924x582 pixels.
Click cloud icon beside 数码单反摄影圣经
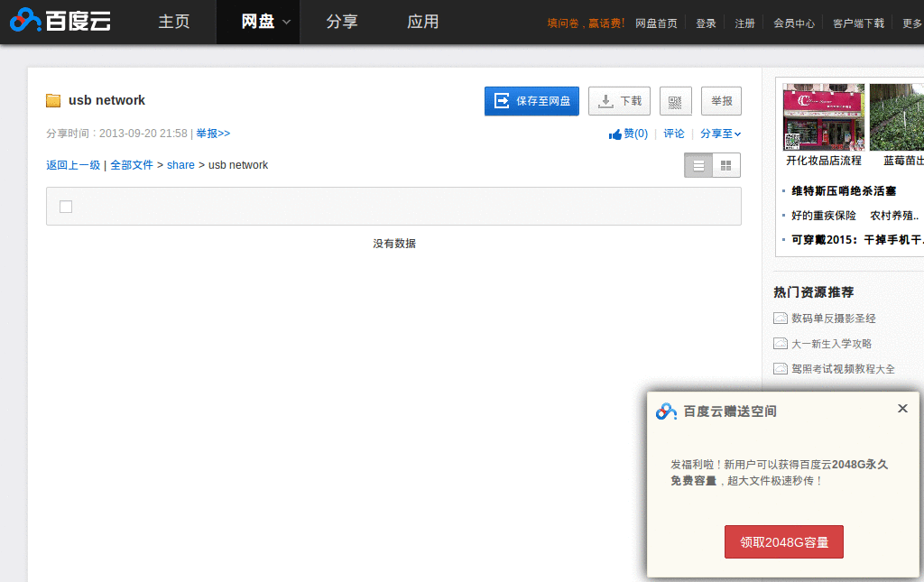[x=781, y=319]
